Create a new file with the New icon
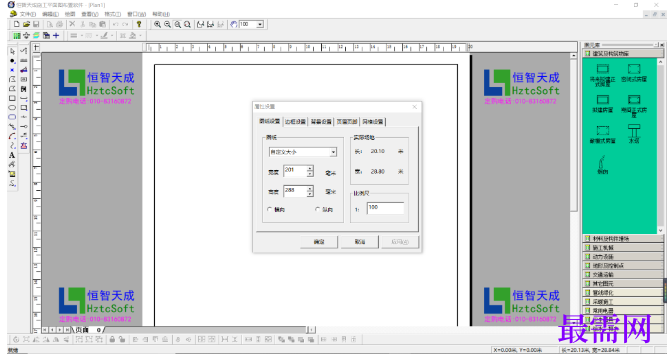The image size is (670, 360). (17, 24)
